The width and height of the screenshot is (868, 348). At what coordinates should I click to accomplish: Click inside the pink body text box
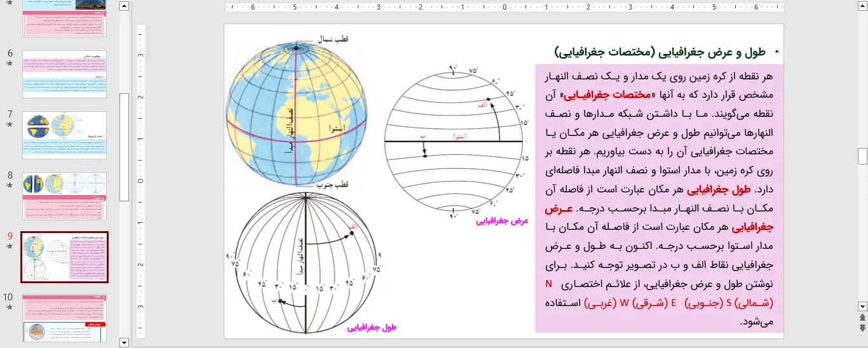click(x=659, y=198)
